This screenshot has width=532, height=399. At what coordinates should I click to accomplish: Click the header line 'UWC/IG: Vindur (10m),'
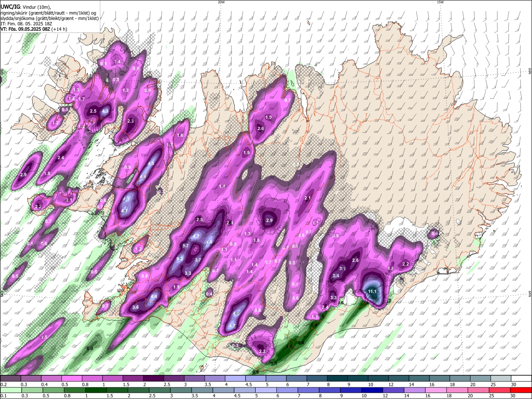pos(26,7)
